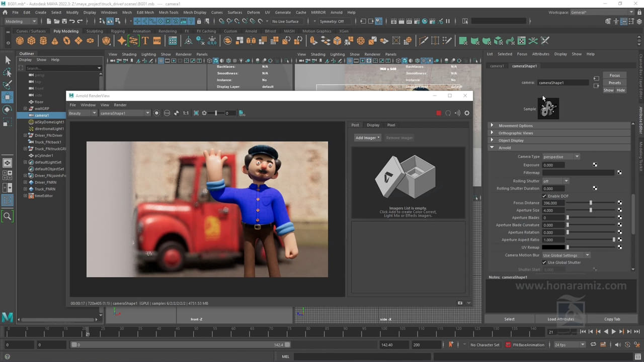Viewport: 644px width, 362px height.
Task: Click the SVG import shelf icon
Action: click(x=157, y=41)
